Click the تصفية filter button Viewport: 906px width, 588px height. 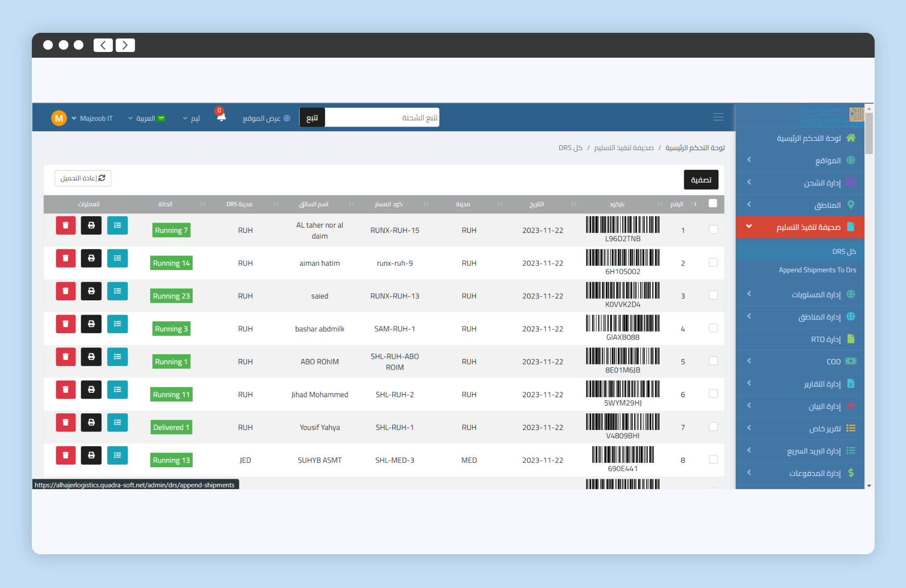pyautogui.click(x=700, y=180)
